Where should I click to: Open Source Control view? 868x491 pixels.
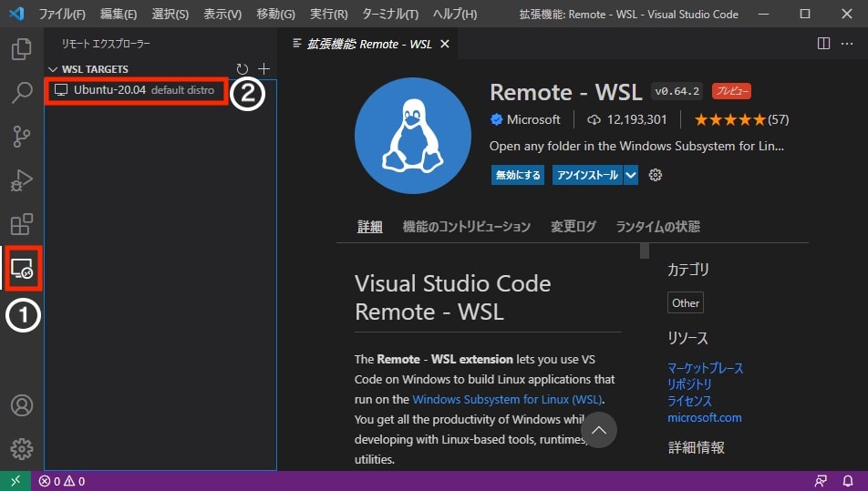[x=22, y=136]
